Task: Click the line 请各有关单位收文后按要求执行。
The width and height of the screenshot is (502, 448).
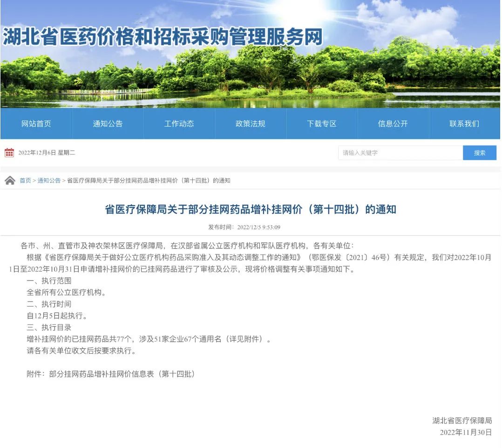Action: (x=81, y=351)
